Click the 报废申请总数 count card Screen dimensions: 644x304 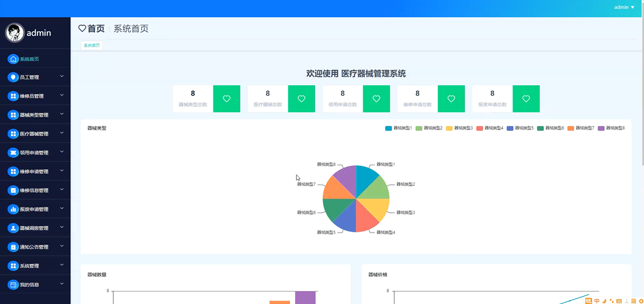(x=506, y=99)
